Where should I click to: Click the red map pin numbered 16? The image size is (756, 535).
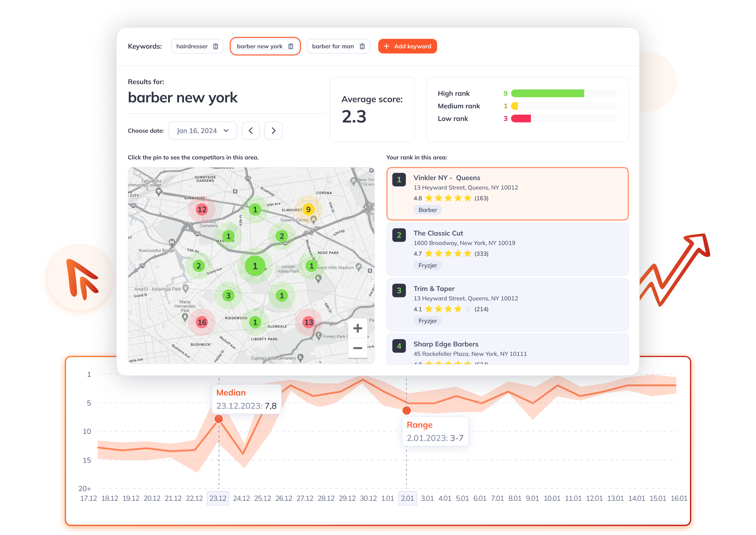pos(202,322)
